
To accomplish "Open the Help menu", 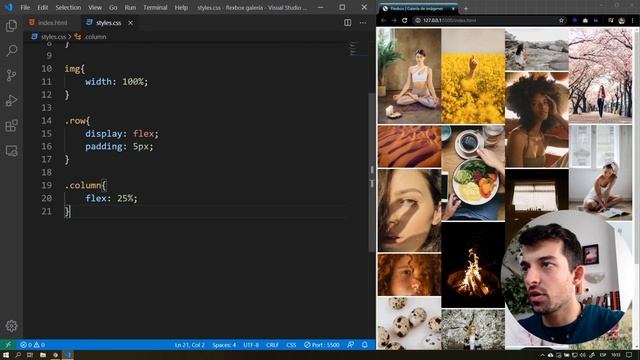I will click(181, 7).
